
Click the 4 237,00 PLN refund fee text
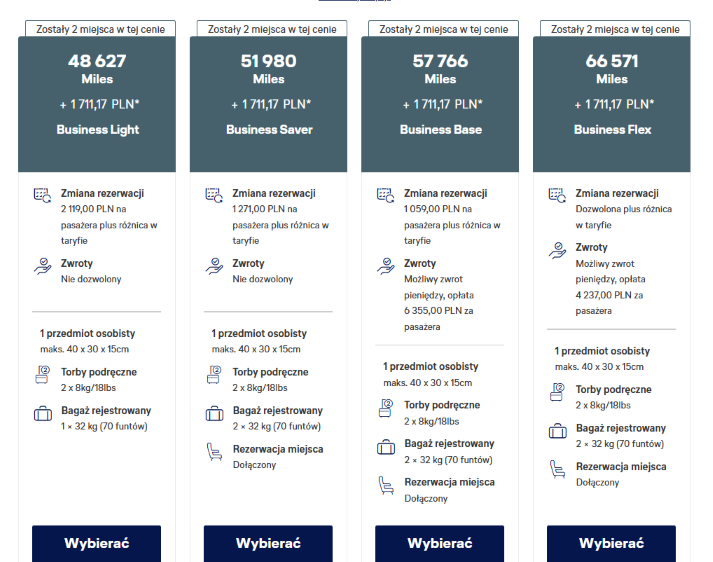coord(610,287)
